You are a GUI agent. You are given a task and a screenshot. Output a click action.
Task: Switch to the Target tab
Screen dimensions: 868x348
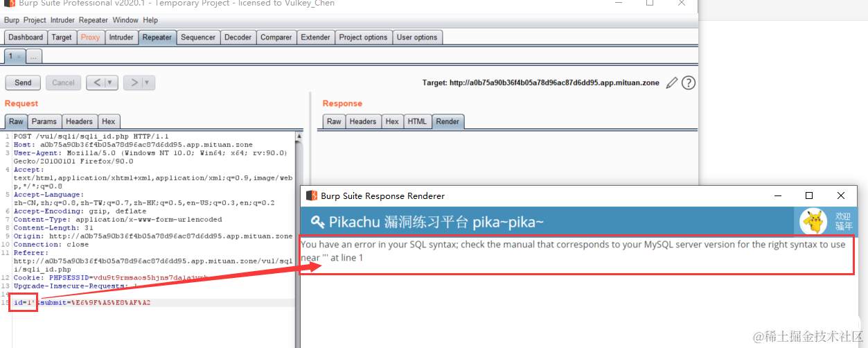(62, 37)
